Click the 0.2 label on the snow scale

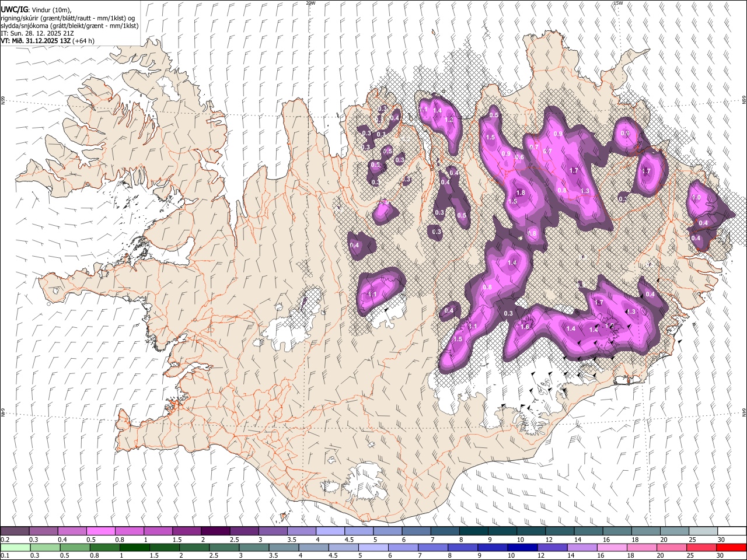pos(5,540)
